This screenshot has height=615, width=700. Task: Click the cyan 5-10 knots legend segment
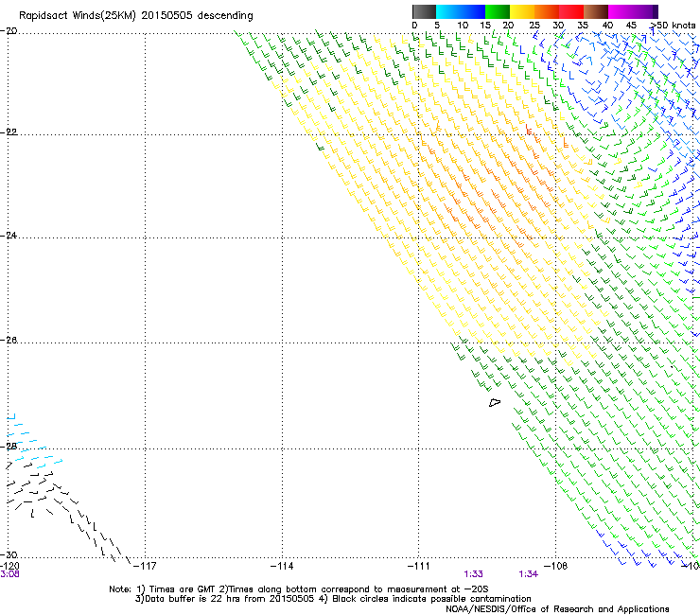click(448, 11)
